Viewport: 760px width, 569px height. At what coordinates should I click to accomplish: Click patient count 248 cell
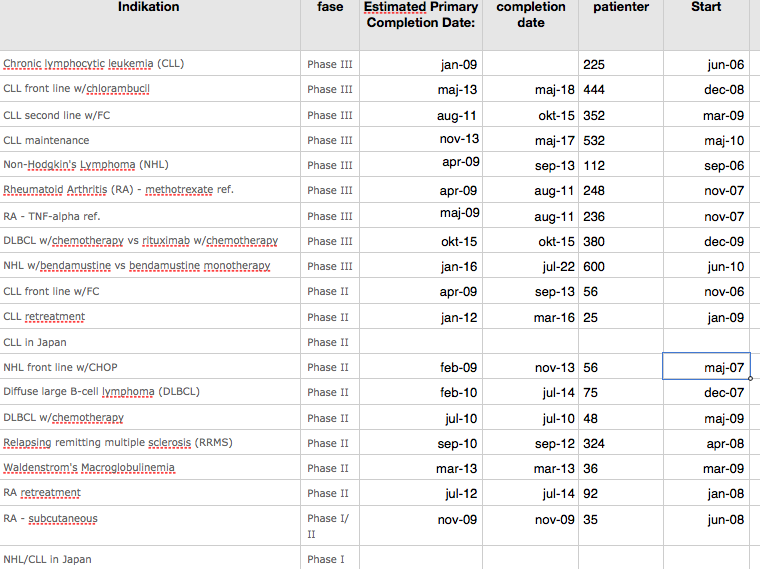(621, 190)
